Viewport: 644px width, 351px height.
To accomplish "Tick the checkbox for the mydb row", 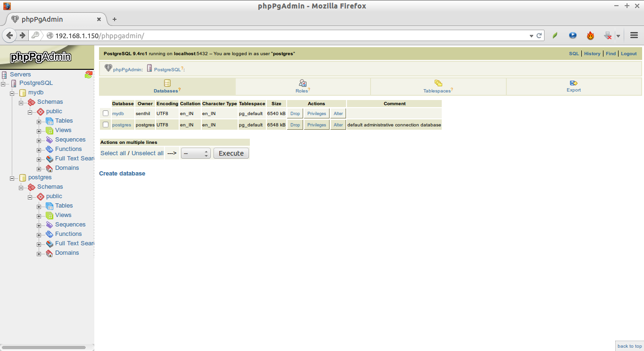I will tap(106, 113).
